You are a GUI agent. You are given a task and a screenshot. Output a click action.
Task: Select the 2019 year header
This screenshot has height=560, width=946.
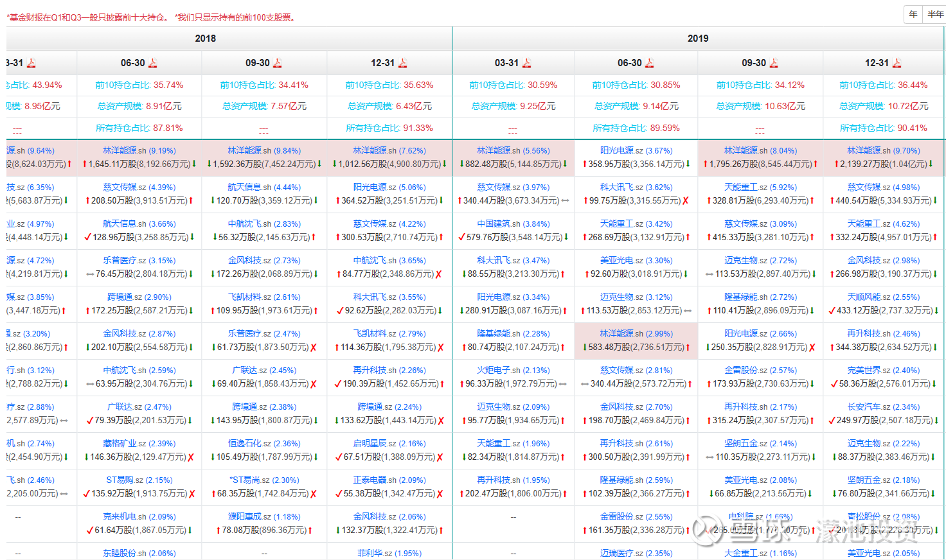pos(698,39)
